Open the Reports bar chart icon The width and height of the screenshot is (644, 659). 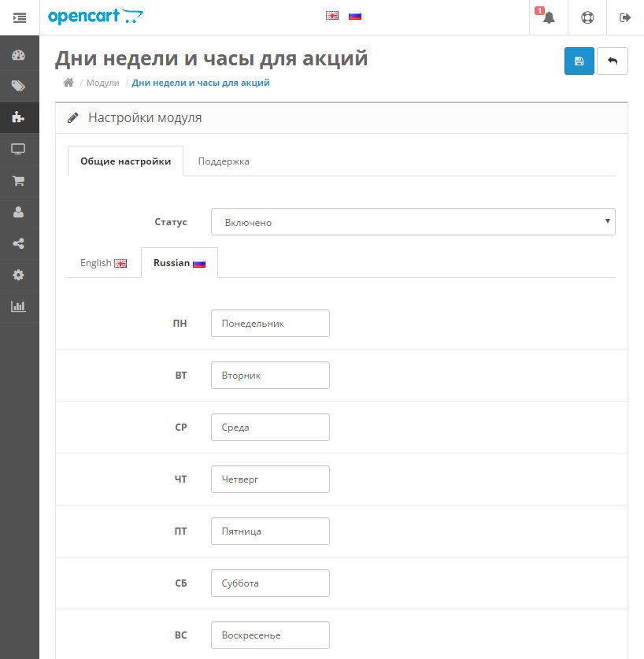click(19, 306)
